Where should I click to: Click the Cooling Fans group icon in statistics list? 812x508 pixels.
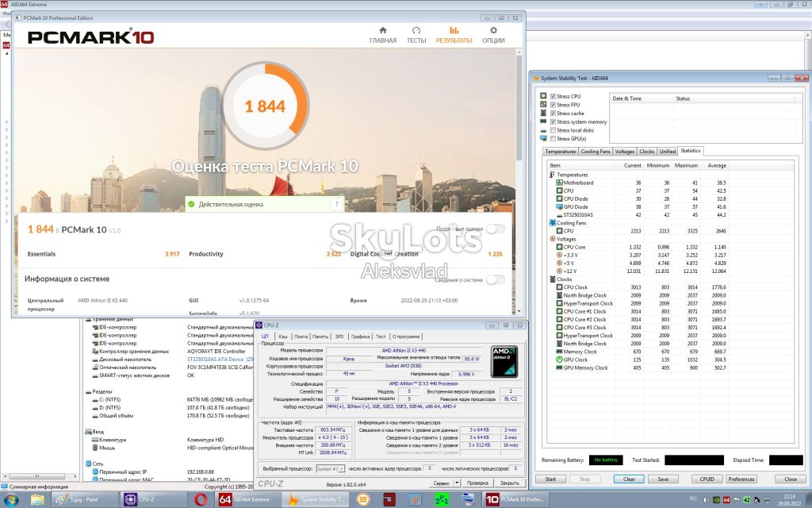coord(552,223)
